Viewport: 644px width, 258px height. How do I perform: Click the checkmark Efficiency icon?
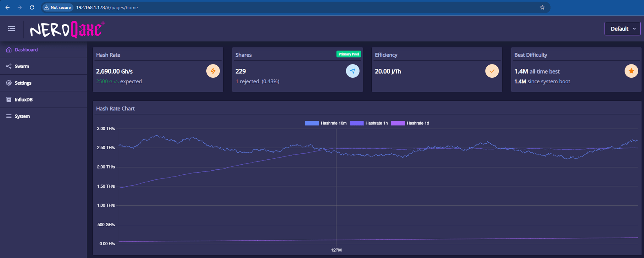492,71
